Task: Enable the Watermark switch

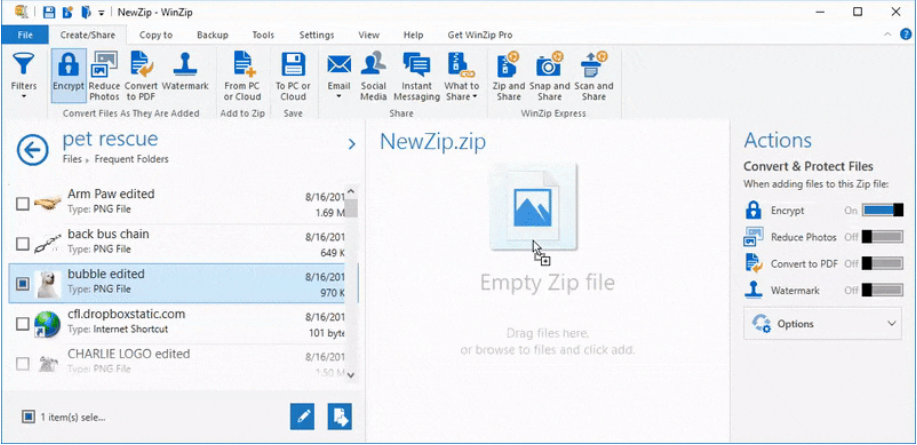Action: pyautogui.click(x=882, y=290)
